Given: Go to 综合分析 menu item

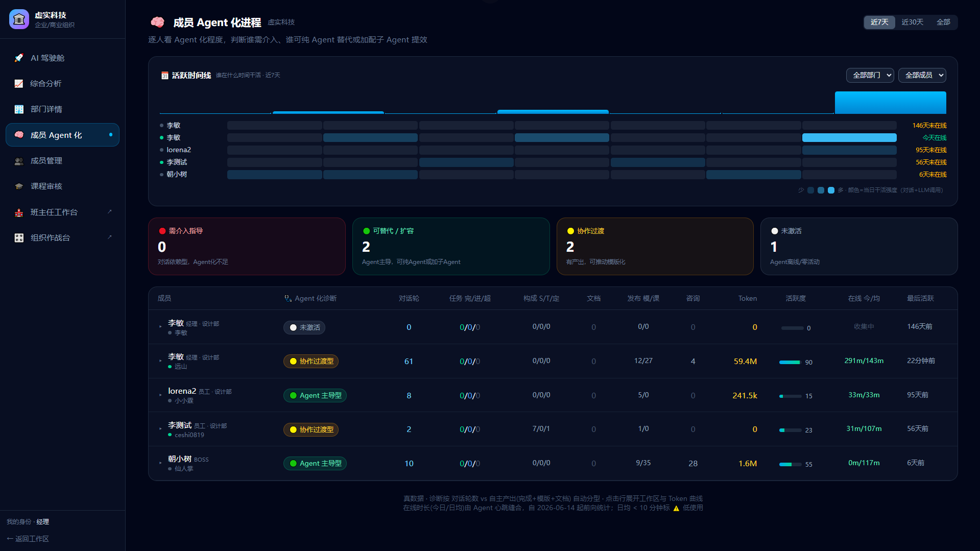Looking at the screenshot, I should [62, 83].
